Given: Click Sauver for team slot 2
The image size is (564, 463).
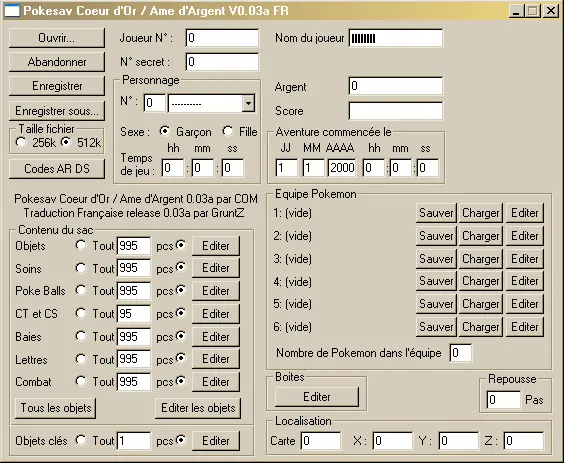Looking at the screenshot, I should [436, 236].
